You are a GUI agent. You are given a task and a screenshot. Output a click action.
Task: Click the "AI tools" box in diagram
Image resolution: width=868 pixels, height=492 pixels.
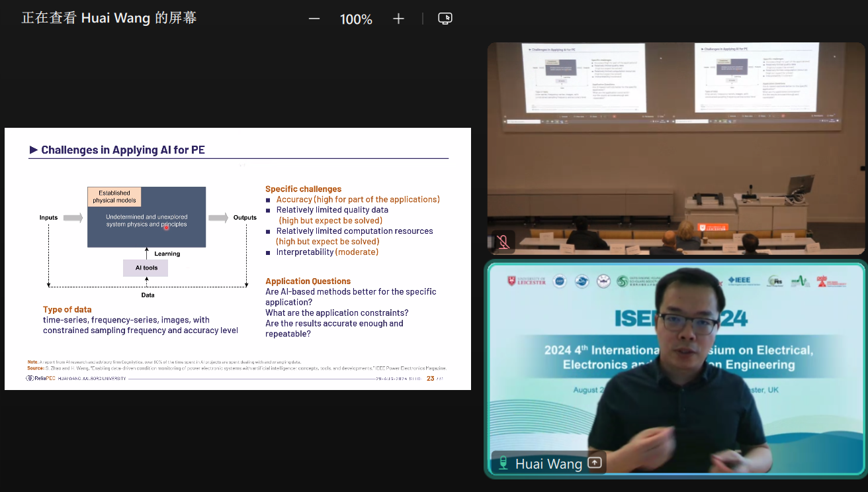point(146,268)
